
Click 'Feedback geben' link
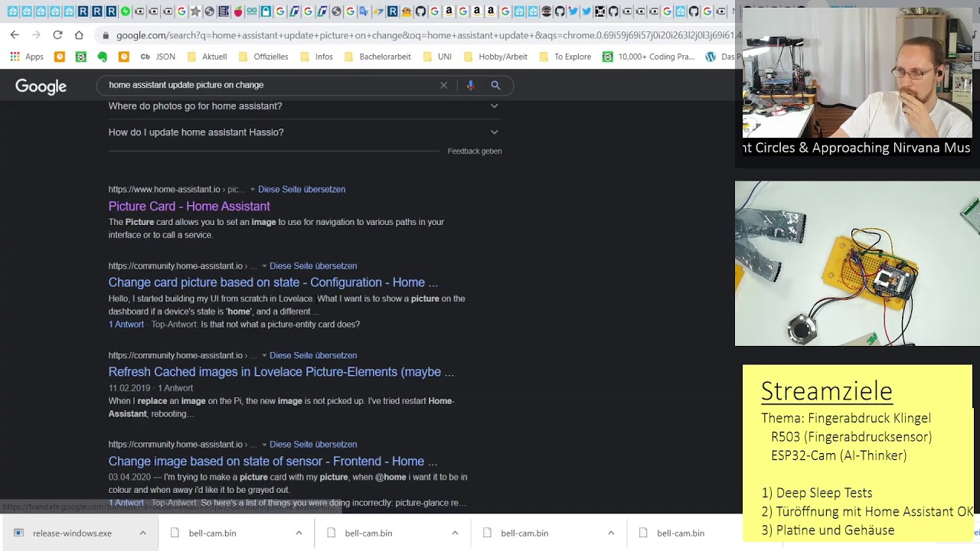click(475, 152)
